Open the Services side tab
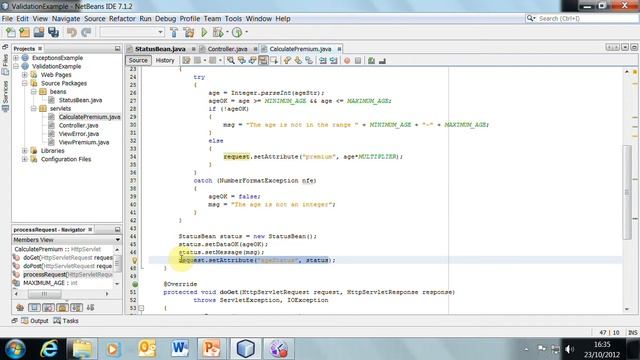Screen dimensions: 640x360 (x=5, y=96)
